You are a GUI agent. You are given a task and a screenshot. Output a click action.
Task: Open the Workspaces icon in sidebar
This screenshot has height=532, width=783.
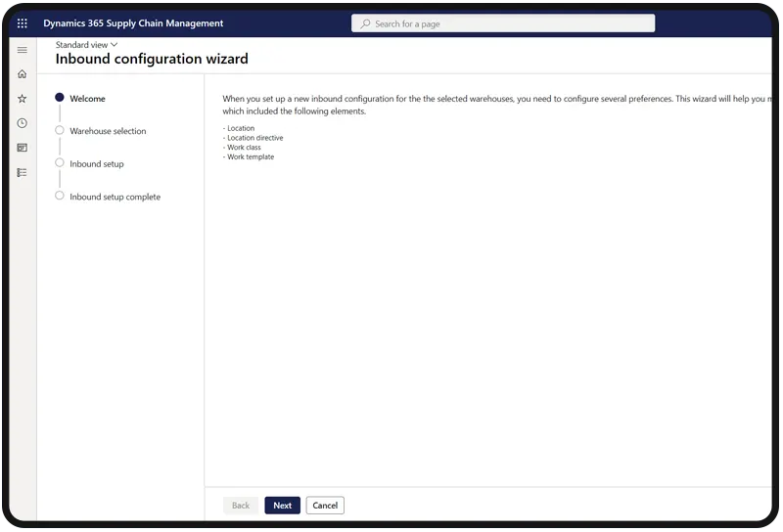point(23,148)
